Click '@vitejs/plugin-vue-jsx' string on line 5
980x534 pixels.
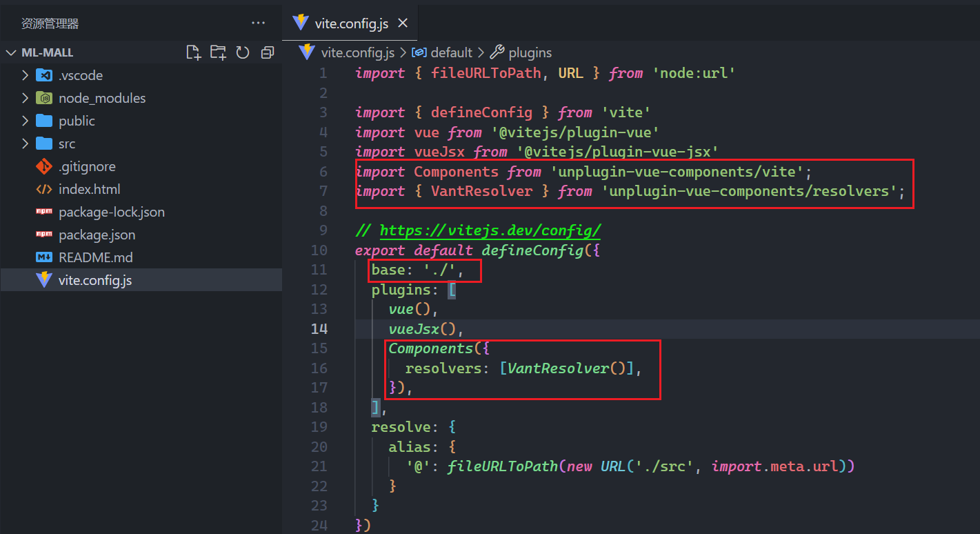point(617,152)
